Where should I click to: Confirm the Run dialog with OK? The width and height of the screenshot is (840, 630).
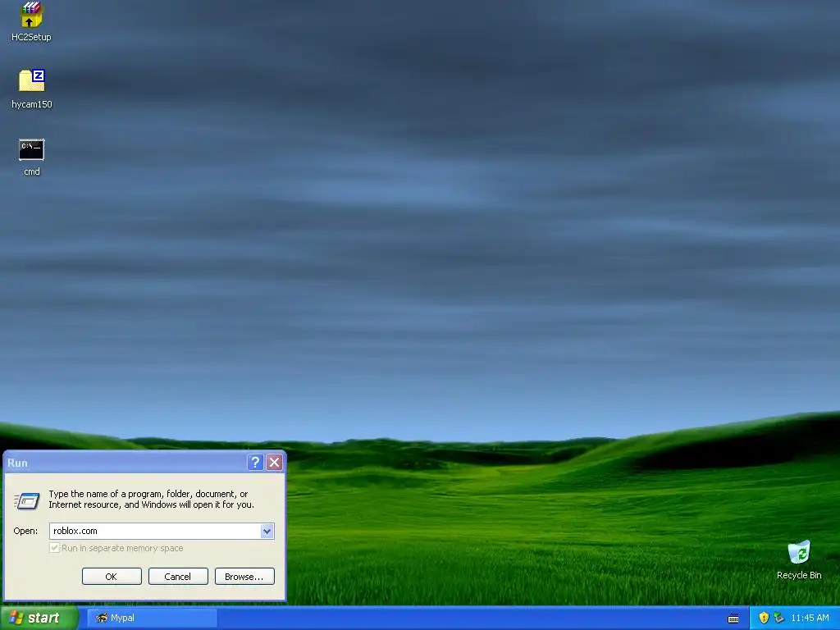(112, 577)
